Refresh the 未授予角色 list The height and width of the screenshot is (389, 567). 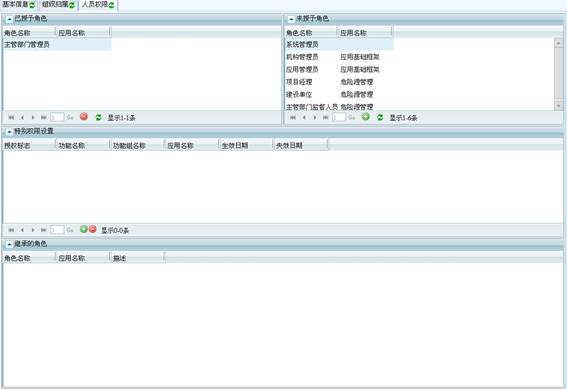380,117
